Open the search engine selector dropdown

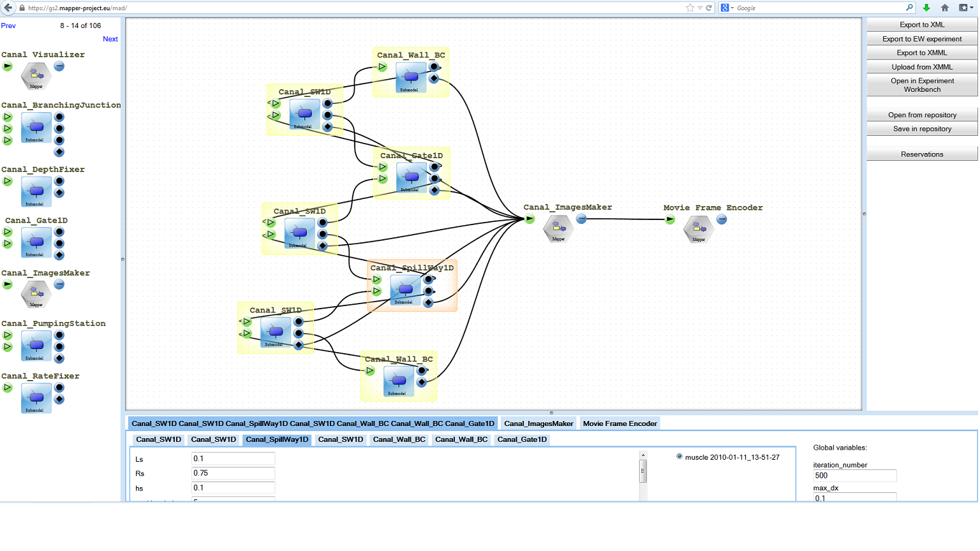727,8
